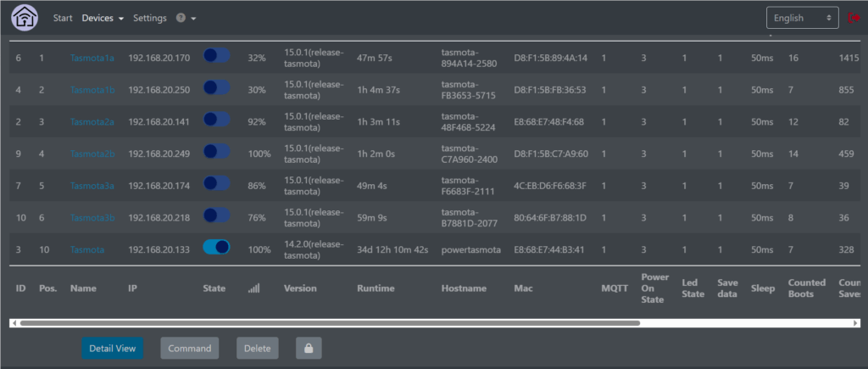Select MAC address 4C:EB:D6:F6:68:3F
The height and width of the screenshot is (369, 868).
pyautogui.click(x=549, y=186)
